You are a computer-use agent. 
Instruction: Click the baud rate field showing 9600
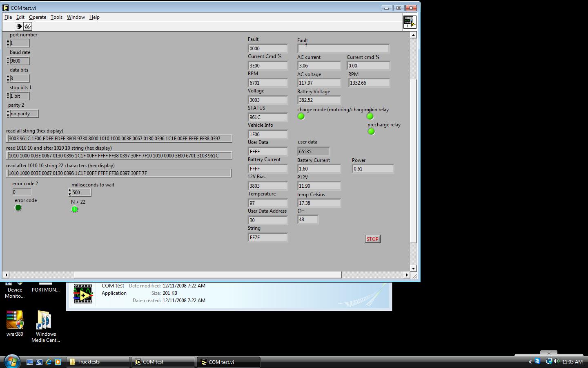[x=20, y=61]
